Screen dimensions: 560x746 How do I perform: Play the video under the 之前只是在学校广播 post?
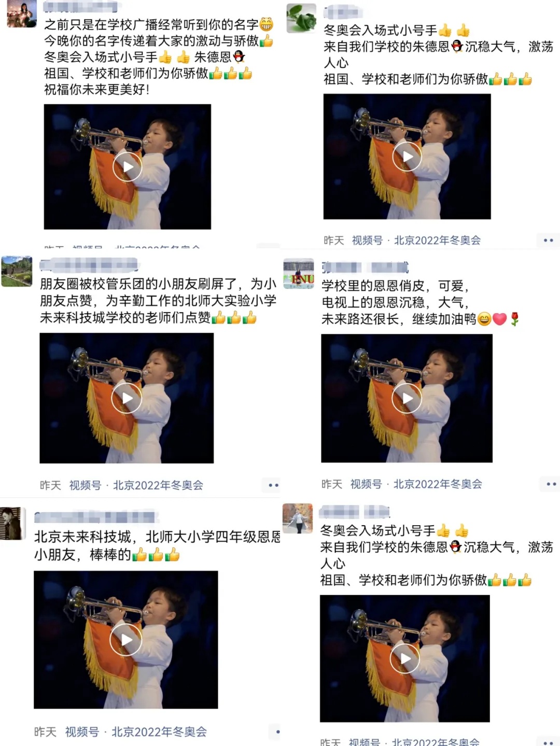[127, 166]
